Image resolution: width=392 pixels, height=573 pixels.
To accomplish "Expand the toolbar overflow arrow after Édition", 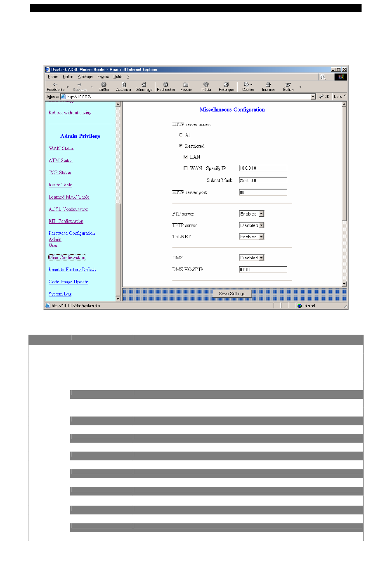I will point(300,87).
